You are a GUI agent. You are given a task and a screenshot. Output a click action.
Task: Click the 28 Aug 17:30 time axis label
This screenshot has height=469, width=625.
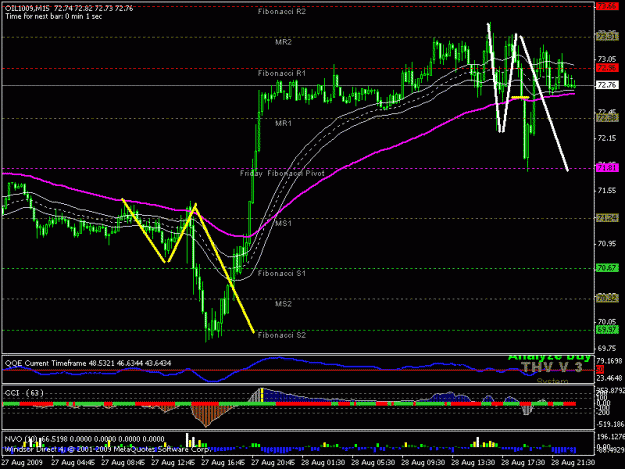point(523,463)
